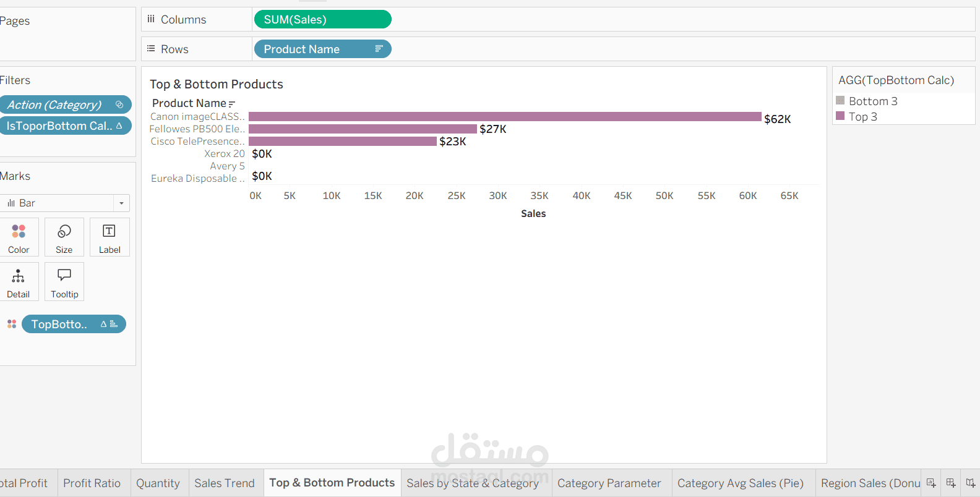Open the Tooltip marks card
Image resolution: width=980 pixels, height=497 pixels.
point(64,282)
